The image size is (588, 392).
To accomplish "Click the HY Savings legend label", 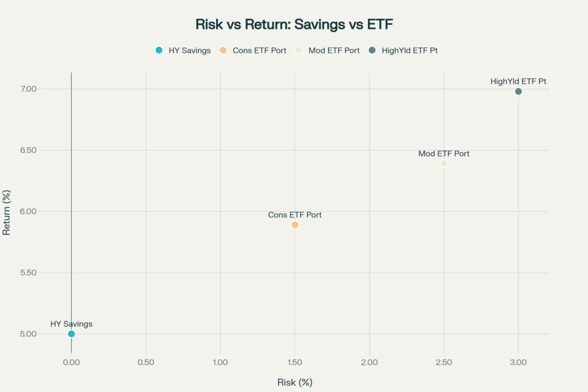I will coord(189,51).
